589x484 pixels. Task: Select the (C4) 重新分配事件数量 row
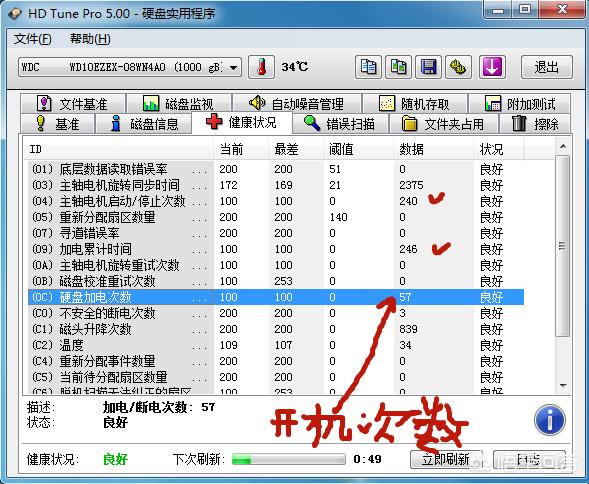(x=276, y=361)
